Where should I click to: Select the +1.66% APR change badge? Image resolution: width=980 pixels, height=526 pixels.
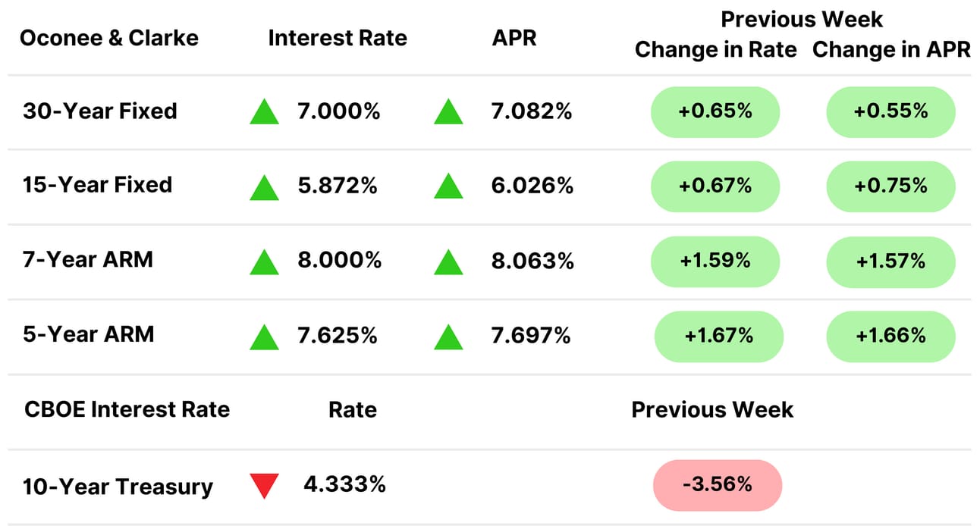pos(890,335)
